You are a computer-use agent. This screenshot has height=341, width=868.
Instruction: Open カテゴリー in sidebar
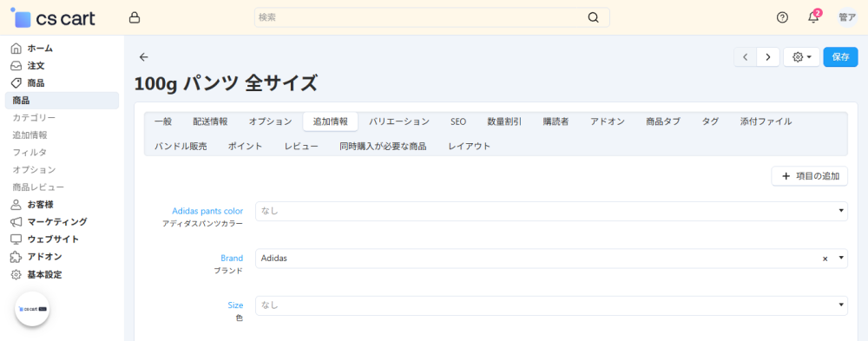coord(34,118)
